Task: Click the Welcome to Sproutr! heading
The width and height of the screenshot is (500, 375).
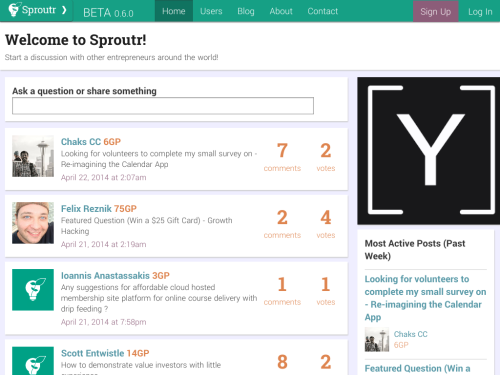Action: point(76,40)
